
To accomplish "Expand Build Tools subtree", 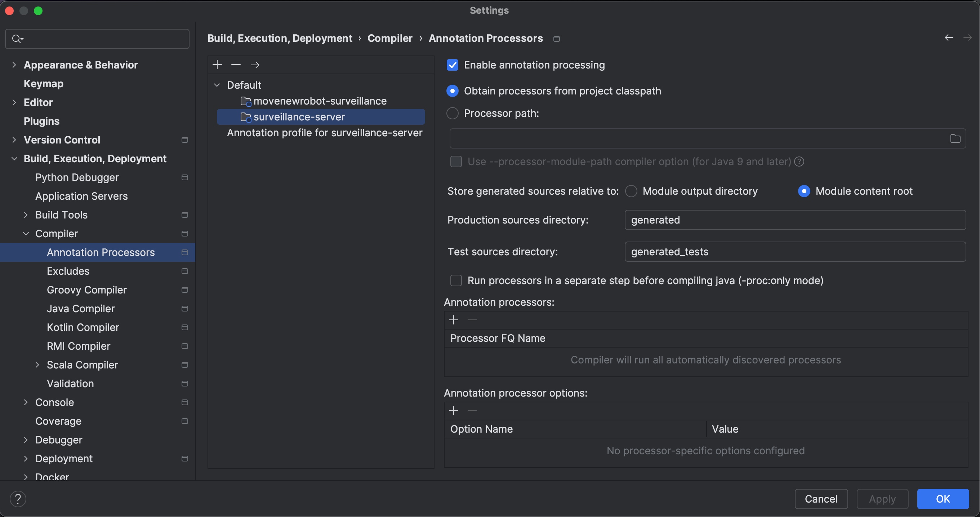I will click(x=26, y=215).
